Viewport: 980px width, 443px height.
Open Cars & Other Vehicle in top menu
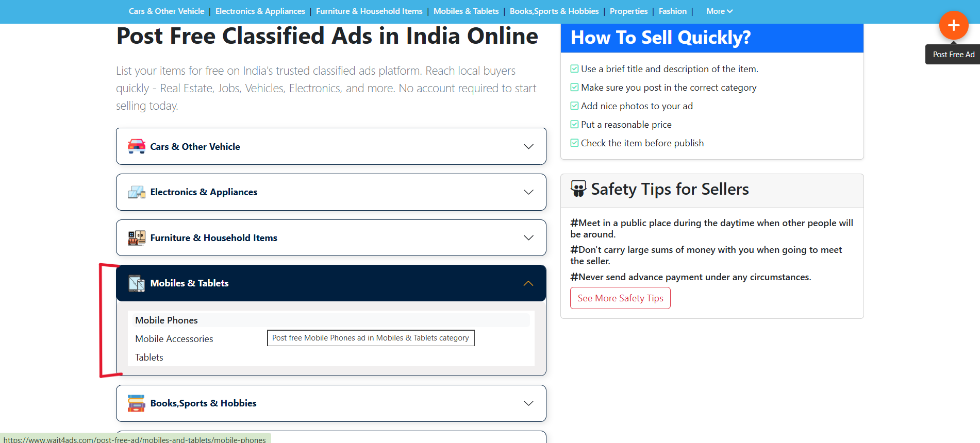[x=167, y=11]
